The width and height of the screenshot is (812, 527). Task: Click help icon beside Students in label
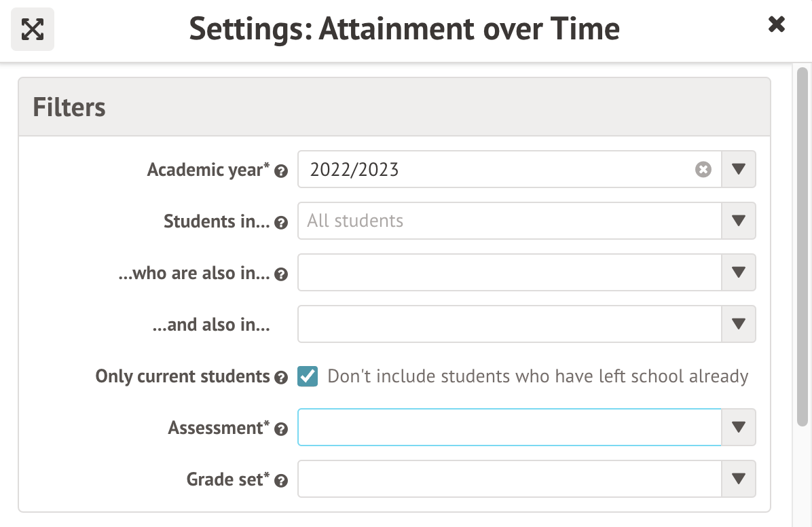click(281, 223)
